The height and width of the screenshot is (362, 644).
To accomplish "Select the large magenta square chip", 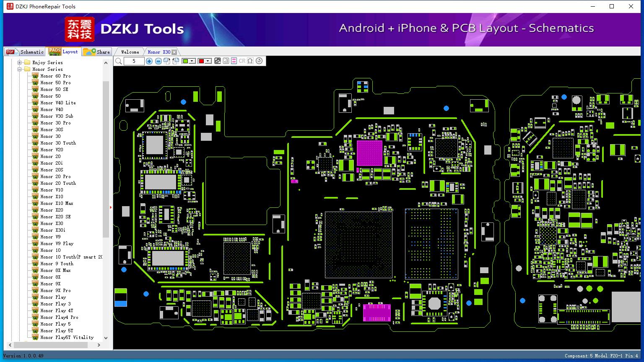I will [369, 153].
